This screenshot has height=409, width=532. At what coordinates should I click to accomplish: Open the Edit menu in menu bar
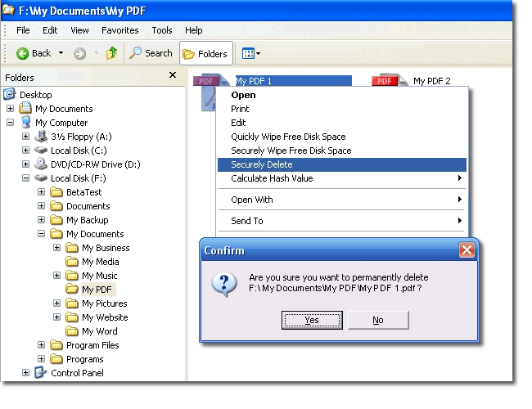click(x=50, y=30)
